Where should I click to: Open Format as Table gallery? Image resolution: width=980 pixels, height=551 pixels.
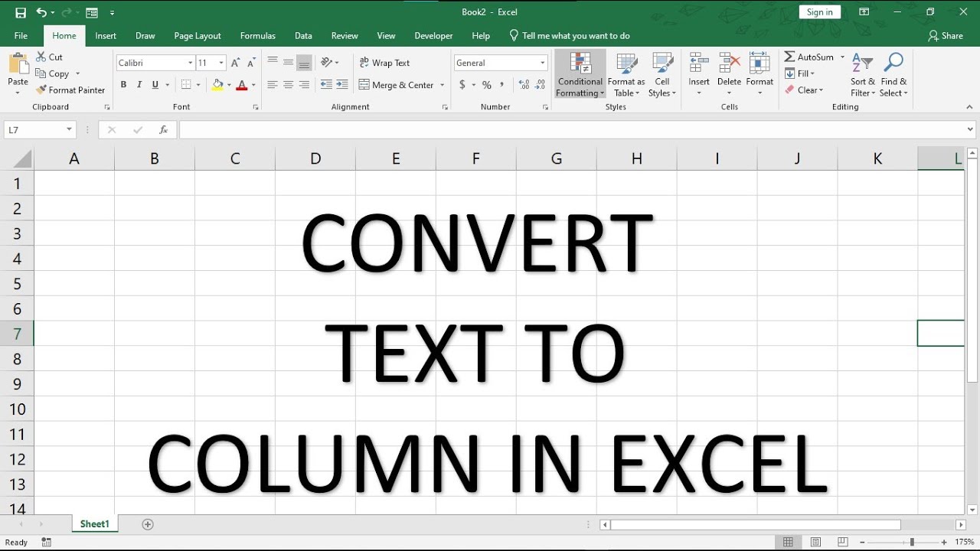pos(626,75)
